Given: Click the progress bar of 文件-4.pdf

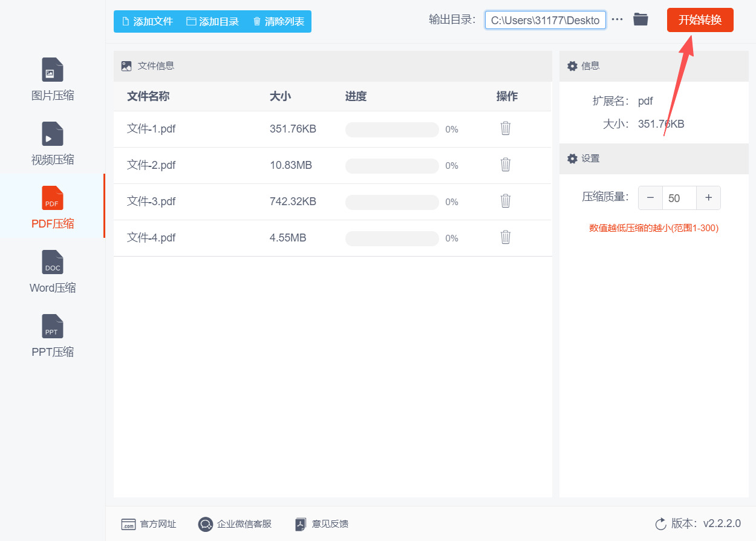Looking at the screenshot, I should [x=392, y=238].
